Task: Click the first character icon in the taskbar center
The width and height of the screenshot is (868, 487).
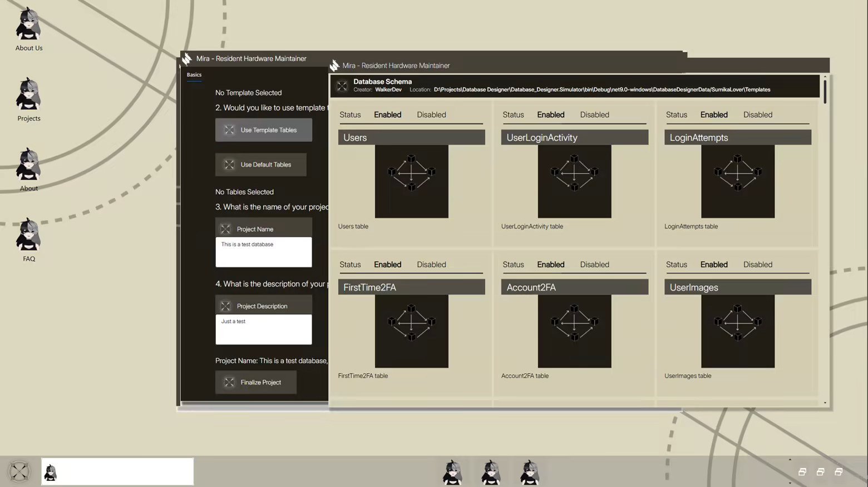Action: tap(452, 472)
